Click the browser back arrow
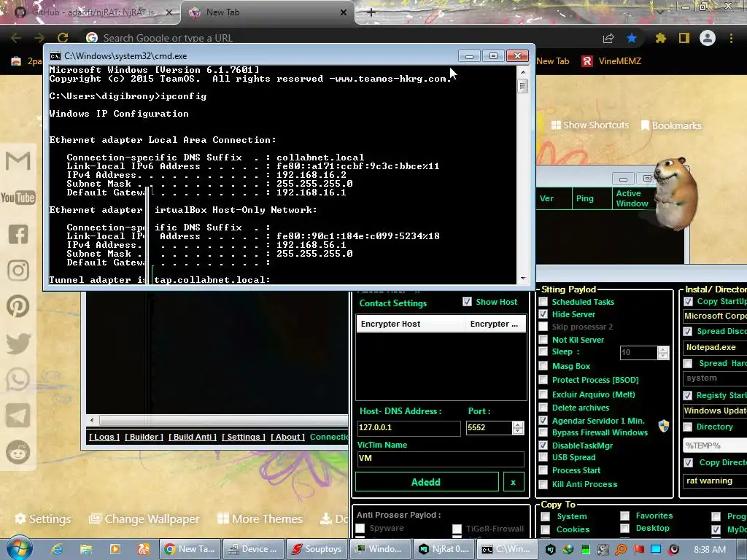 coord(16,38)
